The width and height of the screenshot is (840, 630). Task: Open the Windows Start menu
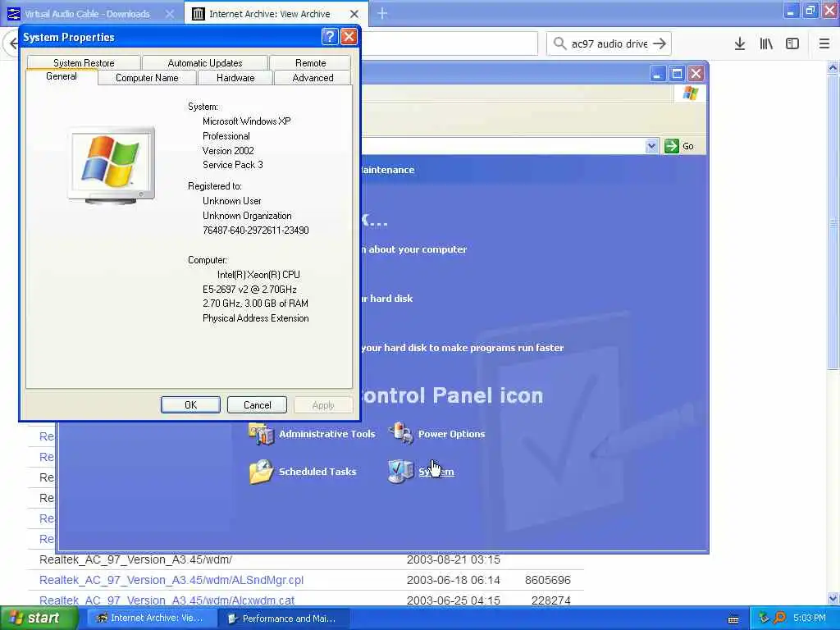[x=39, y=618]
